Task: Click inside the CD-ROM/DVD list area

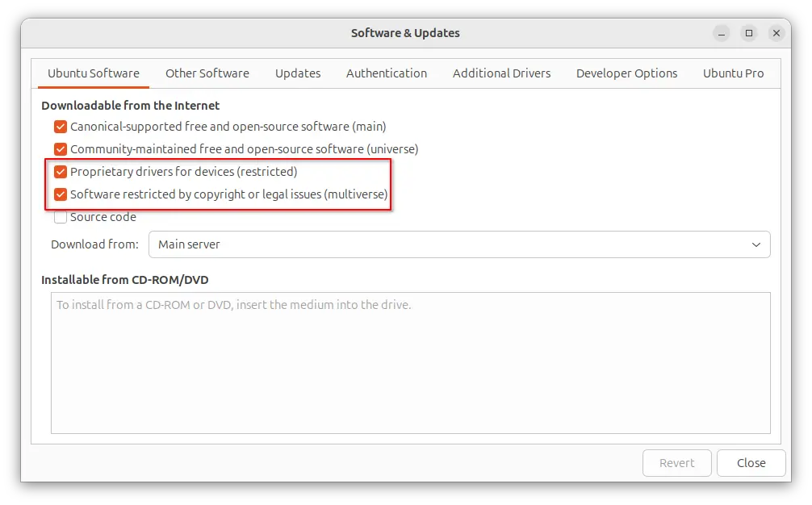Action: 411,363
